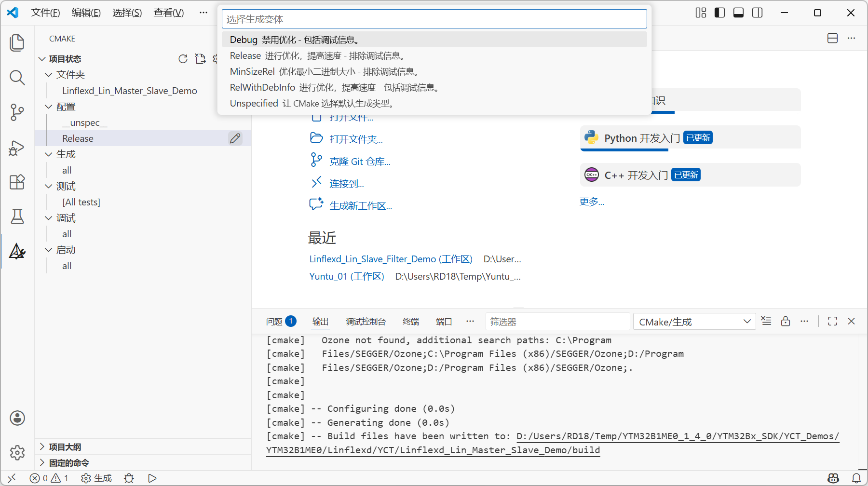Open recent workspace Linflexd_Lin_Slave_Filter_Demo
Viewport: 868px width, 486px height.
391,259
